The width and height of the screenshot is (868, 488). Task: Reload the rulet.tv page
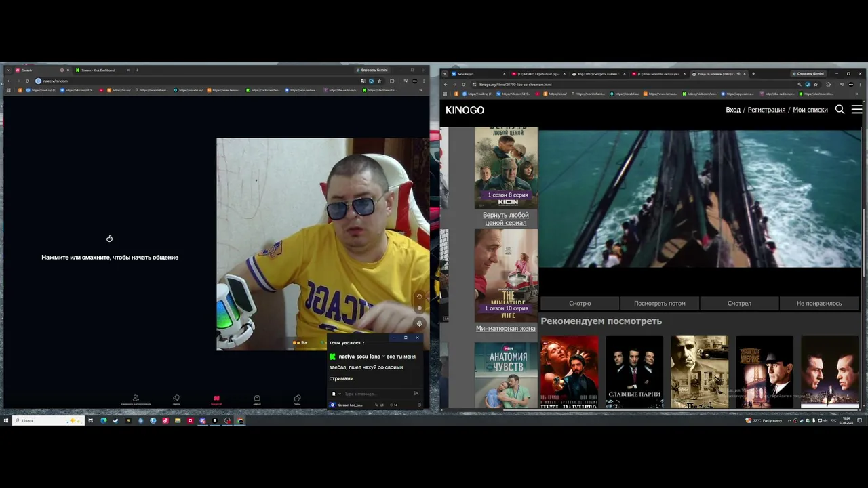coord(27,81)
